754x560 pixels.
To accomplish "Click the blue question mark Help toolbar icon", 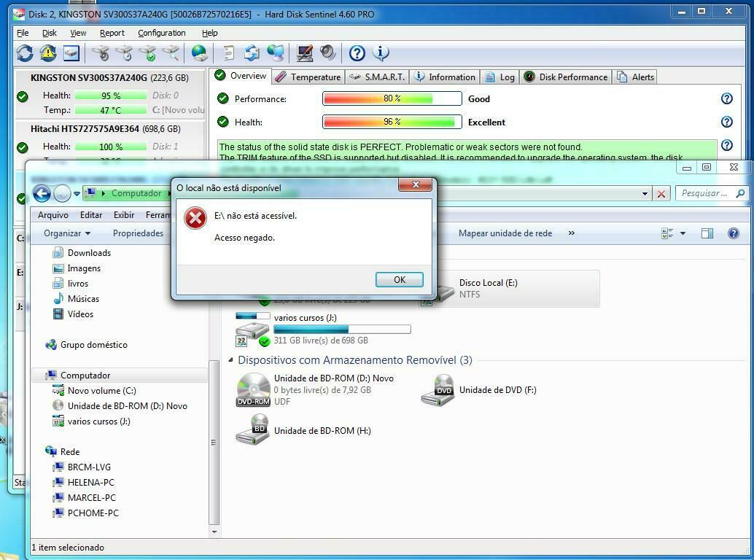I will [x=357, y=53].
